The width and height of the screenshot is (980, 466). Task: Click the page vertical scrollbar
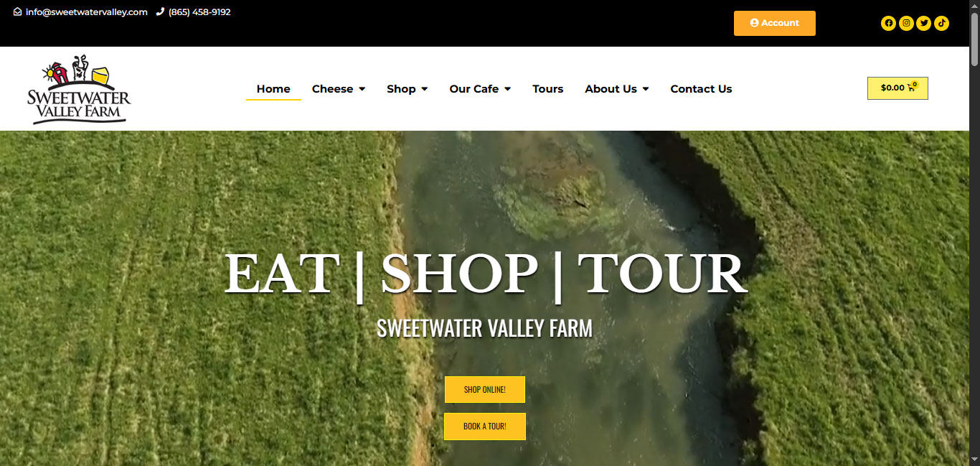974,233
